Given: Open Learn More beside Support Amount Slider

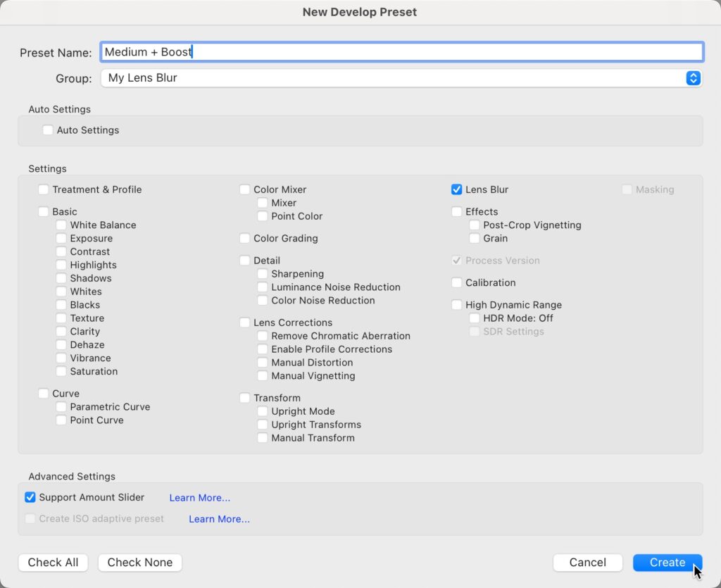Looking at the screenshot, I should pyautogui.click(x=199, y=498).
